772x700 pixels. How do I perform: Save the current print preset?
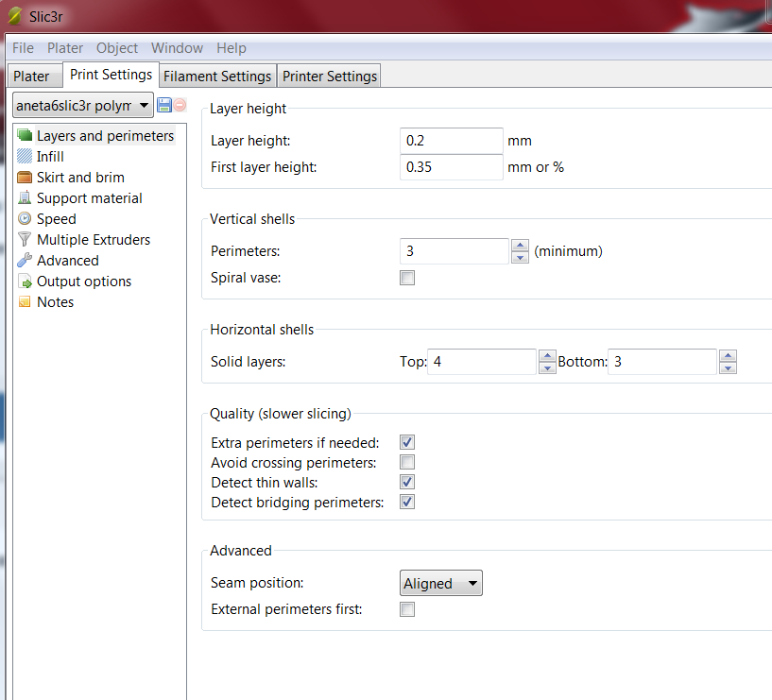(x=164, y=105)
